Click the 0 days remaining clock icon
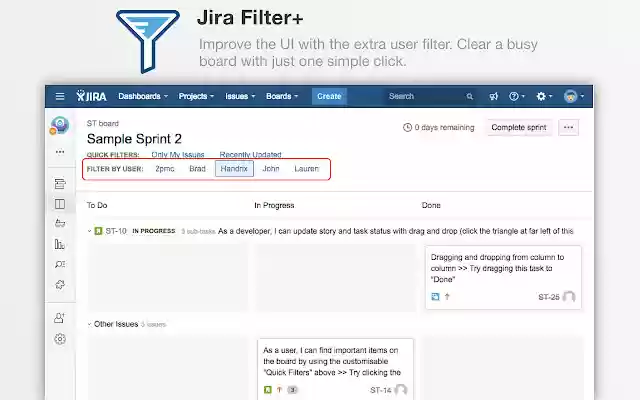Viewport: 640px width, 400px height. (x=407, y=127)
